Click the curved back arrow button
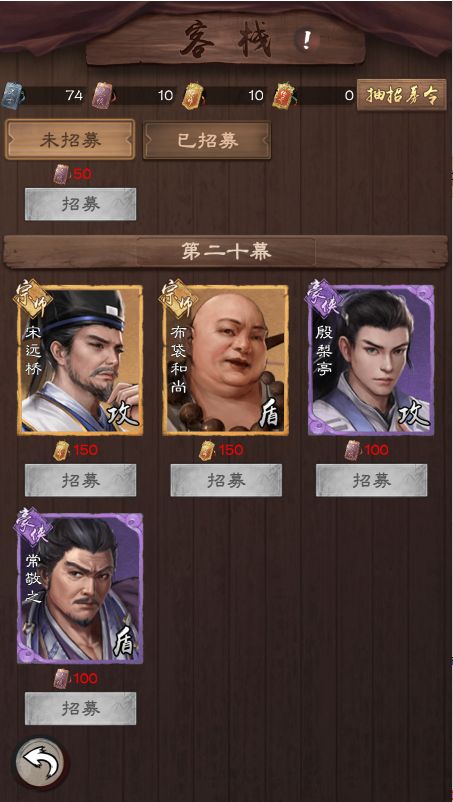453x802 pixels. click(x=39, y=765)
